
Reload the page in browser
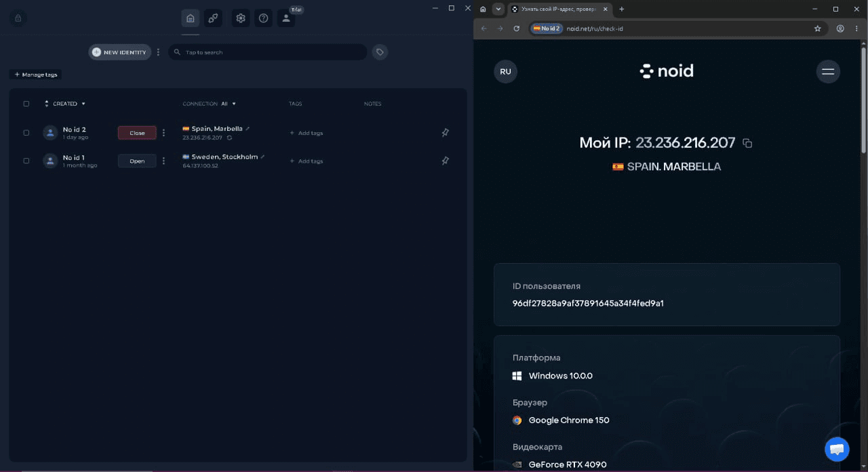tap(517, 28)
